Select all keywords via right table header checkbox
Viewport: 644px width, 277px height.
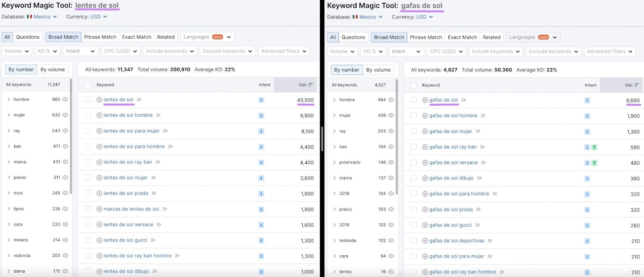tap(414, 85)
